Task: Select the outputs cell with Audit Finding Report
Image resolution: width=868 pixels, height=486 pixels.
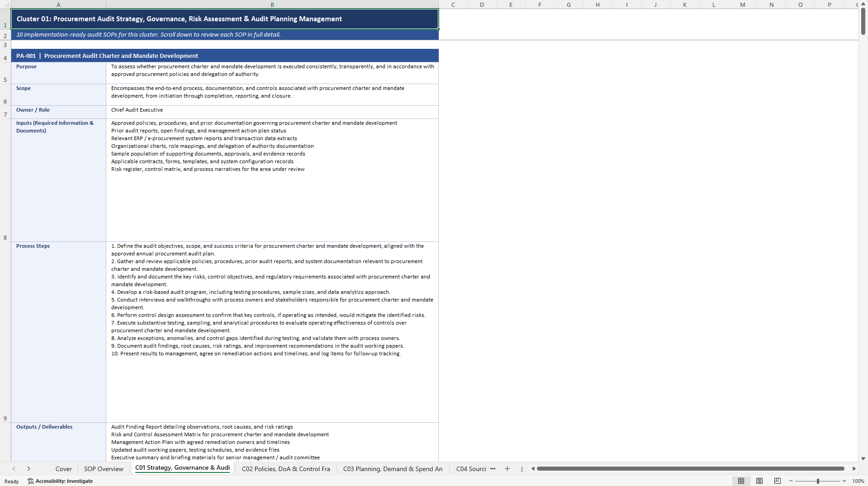Action: pos(272,442)
